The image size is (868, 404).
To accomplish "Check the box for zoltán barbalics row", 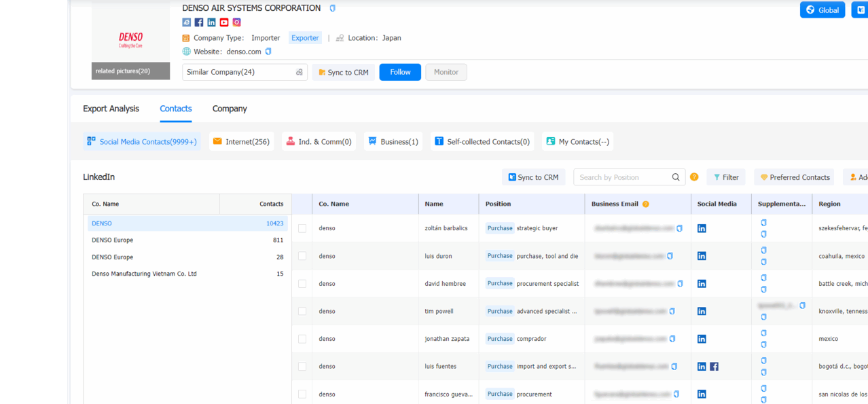I will 302,229.
